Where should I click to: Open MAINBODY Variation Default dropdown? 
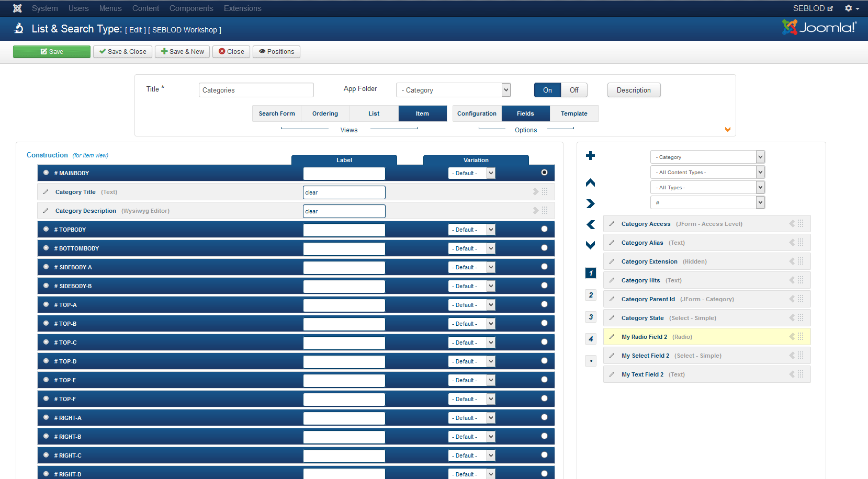472,173
